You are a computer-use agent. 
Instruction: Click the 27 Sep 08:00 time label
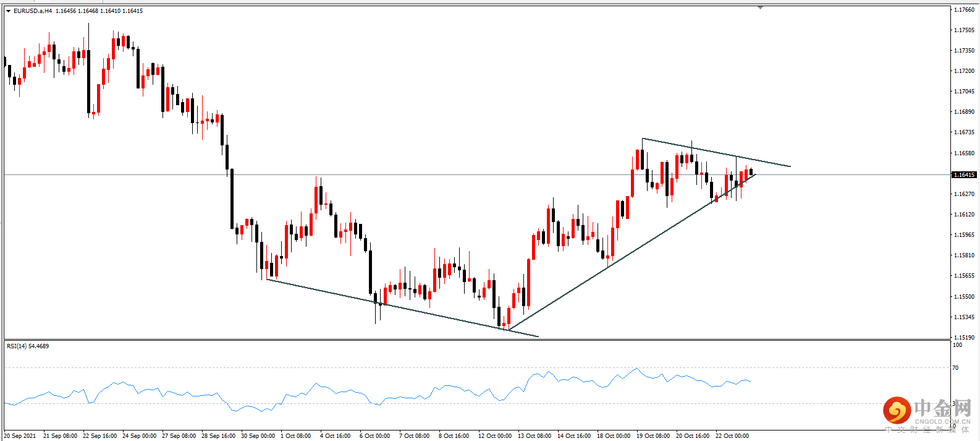[179, 435]
